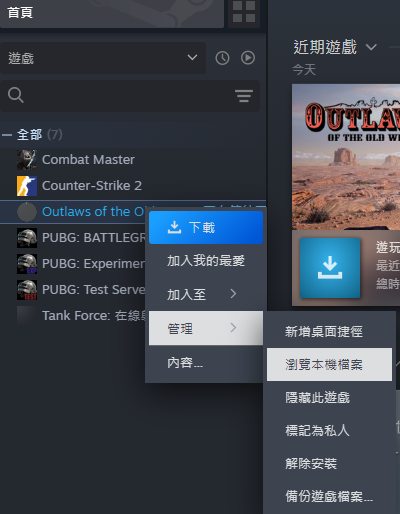Click the recent activity clock icon
This screenshot has width=400, height=514.
222,58
